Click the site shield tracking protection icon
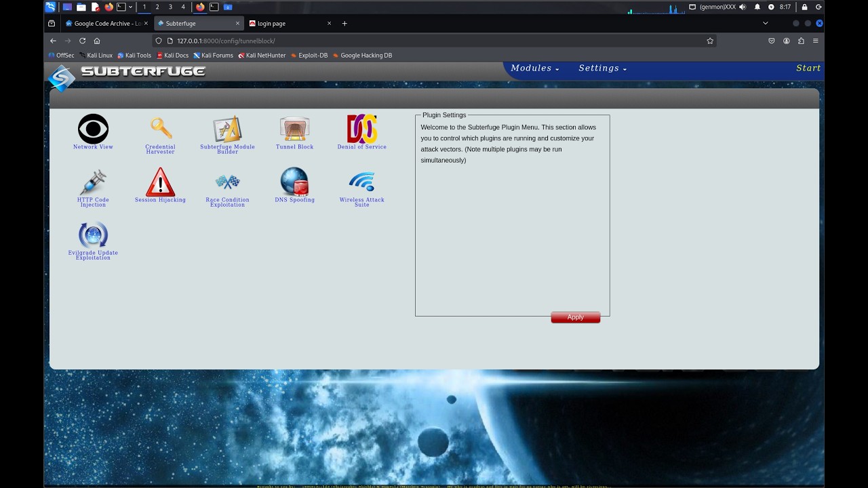Image resolution: width=868 pixels, height=488 pixels. click(x=159, y=41)
